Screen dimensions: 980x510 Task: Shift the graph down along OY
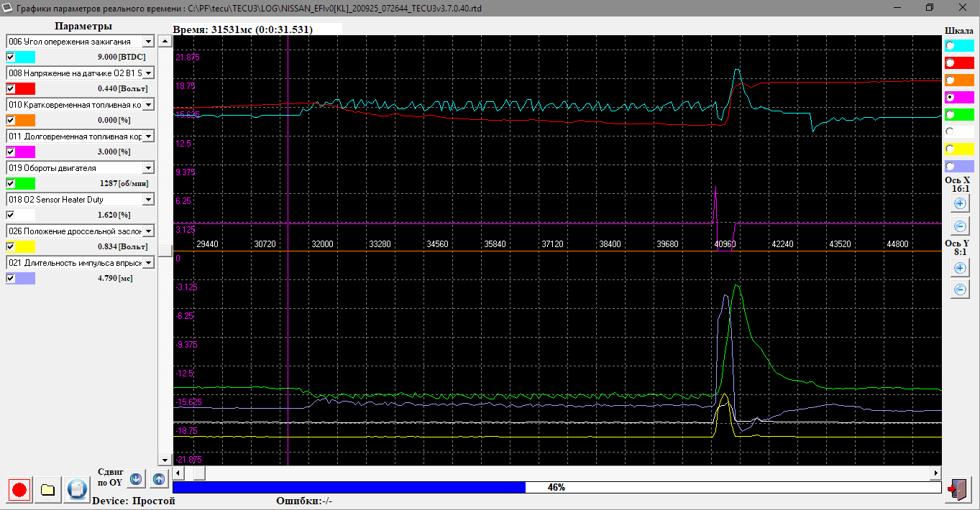click(x=137, y=479)
